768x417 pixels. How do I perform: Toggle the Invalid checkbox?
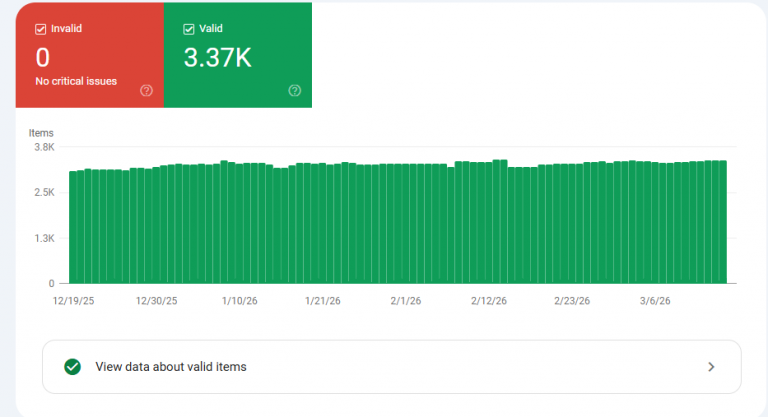point(41,29)
